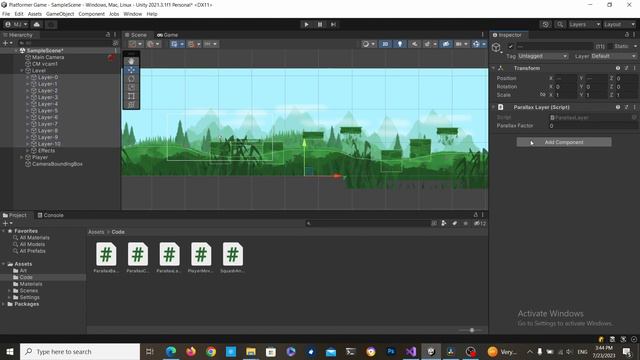Open Parallax Layer script preset icon
This screenshot has width=640, height=360.
[626, 107]
